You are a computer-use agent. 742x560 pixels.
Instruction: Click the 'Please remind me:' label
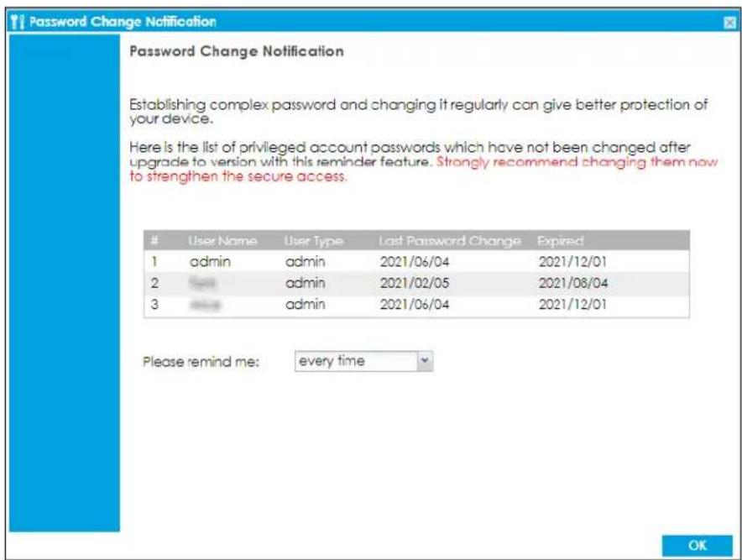[201, 362]
